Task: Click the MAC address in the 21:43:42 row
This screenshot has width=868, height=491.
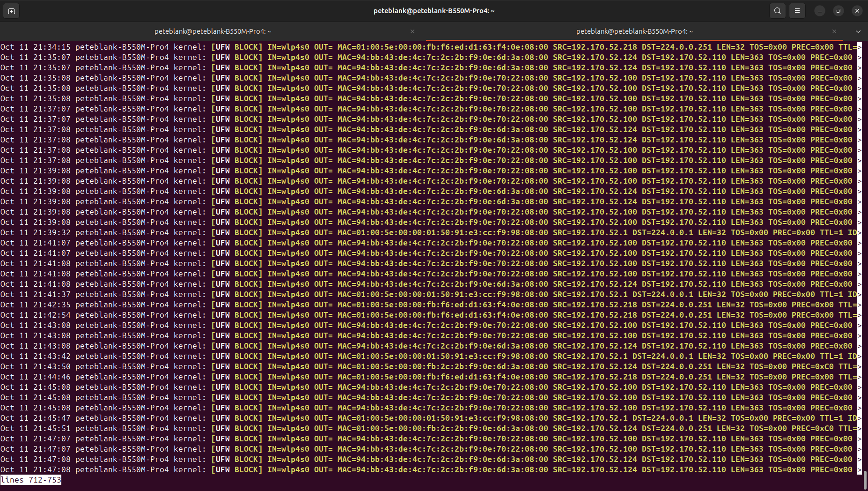Action: [x=443, y=356]
